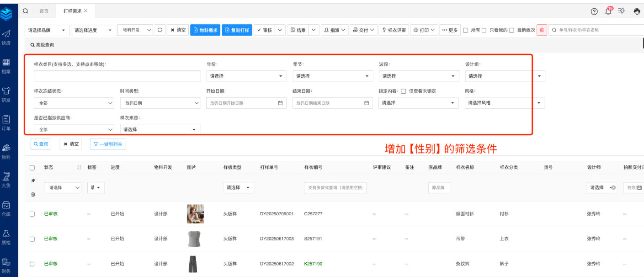Screen dimensions: 644x277
Task: Expand the 年份 dropdown
Action: click(245, 76)
